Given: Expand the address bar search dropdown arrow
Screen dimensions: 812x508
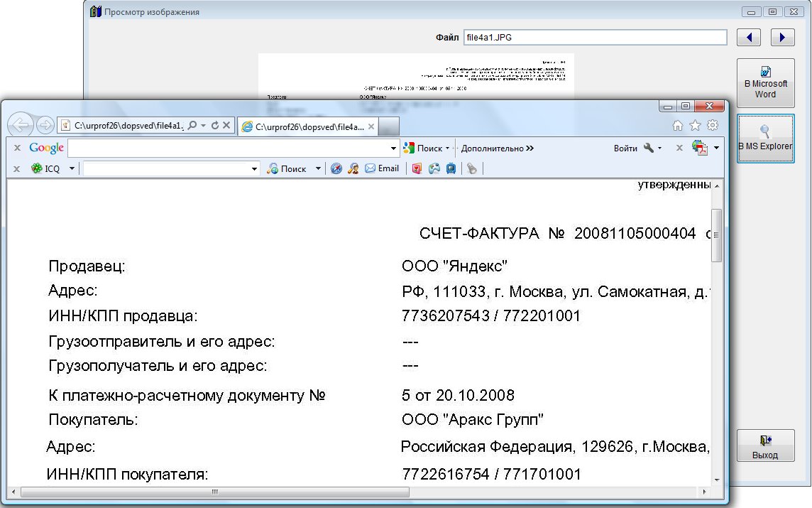Looking at the screenshot, I should (x=203, y=126).
